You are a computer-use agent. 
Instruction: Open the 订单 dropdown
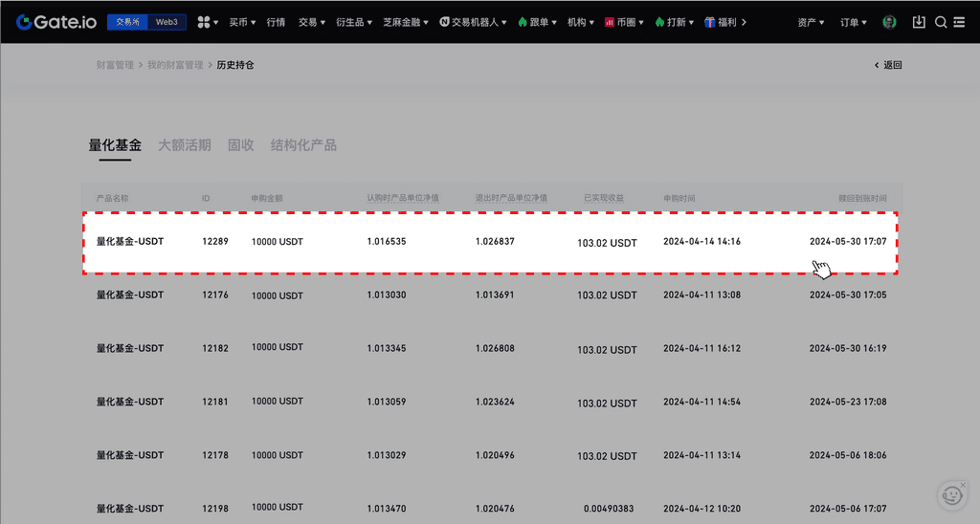coord(854,22)
